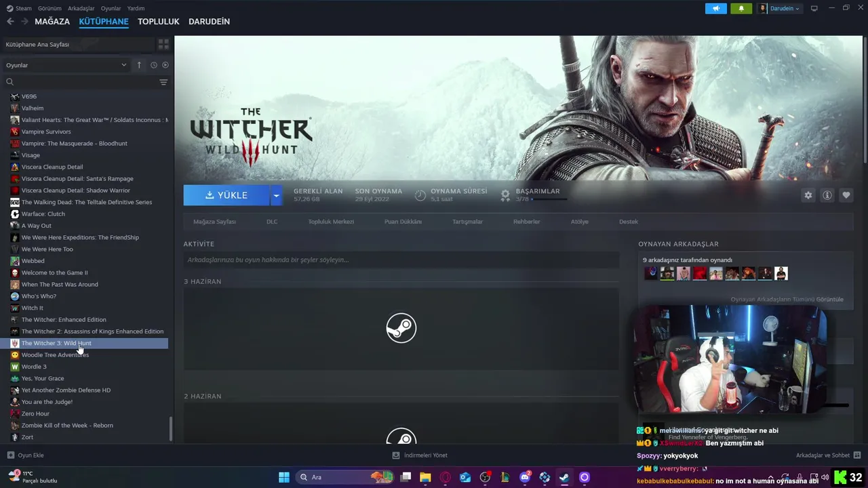Image resolution: width=868 pixels, height=488 pixels.
Task: Open Rehberler link
Action: point(527,222)
